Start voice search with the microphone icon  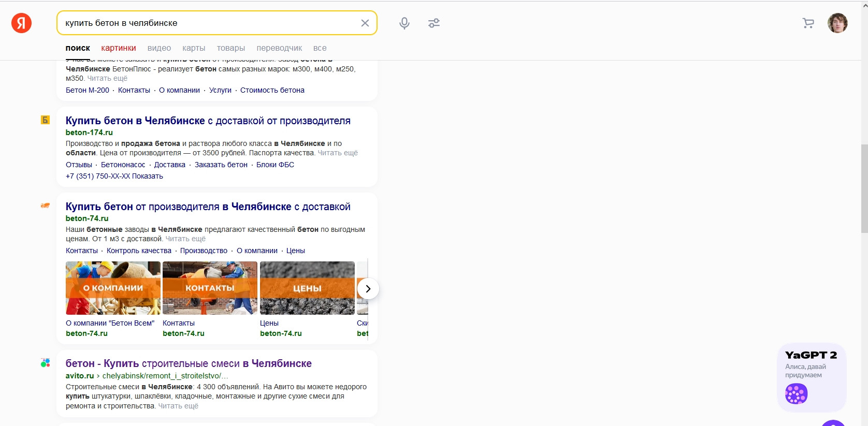[x=404, y=23]
